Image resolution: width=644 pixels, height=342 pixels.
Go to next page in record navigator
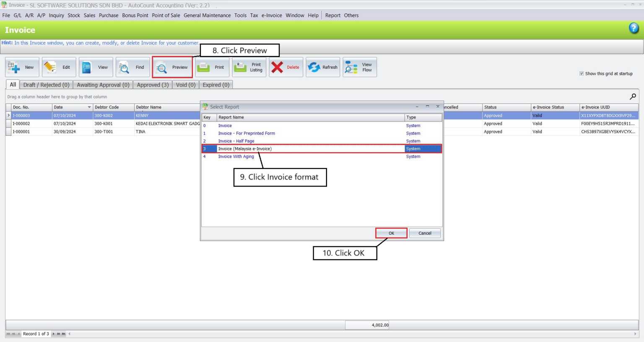pos(58,334)
